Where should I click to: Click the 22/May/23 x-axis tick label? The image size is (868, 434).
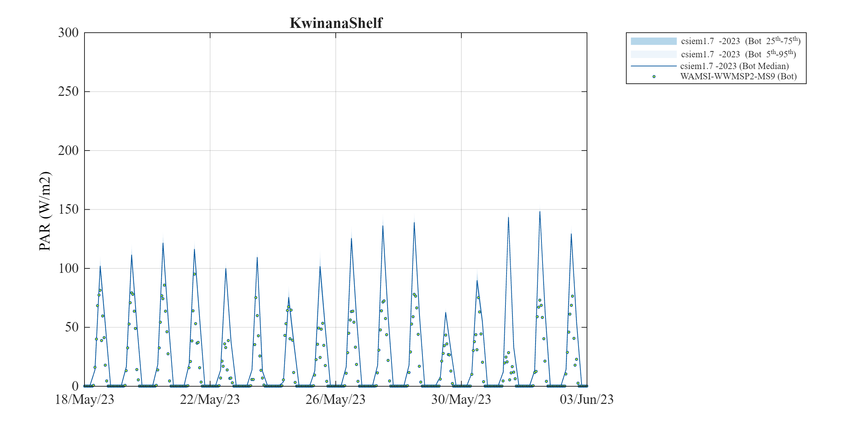point(210,399)
